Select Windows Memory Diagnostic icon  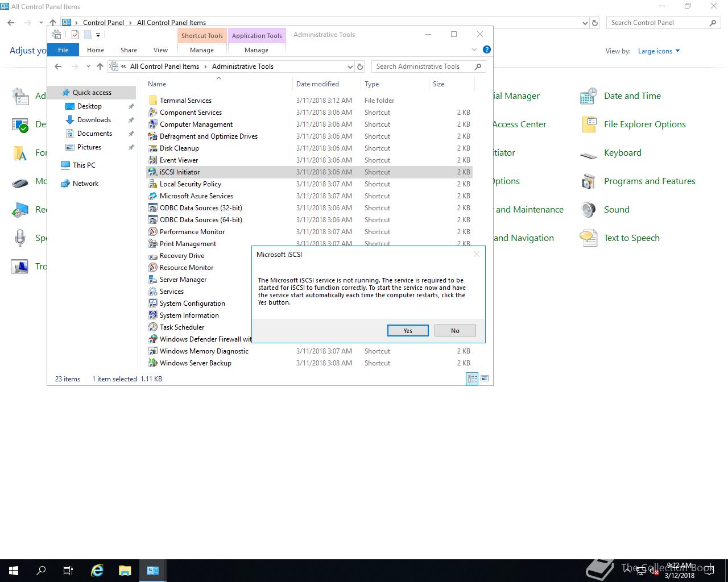(x=152, y=351)
